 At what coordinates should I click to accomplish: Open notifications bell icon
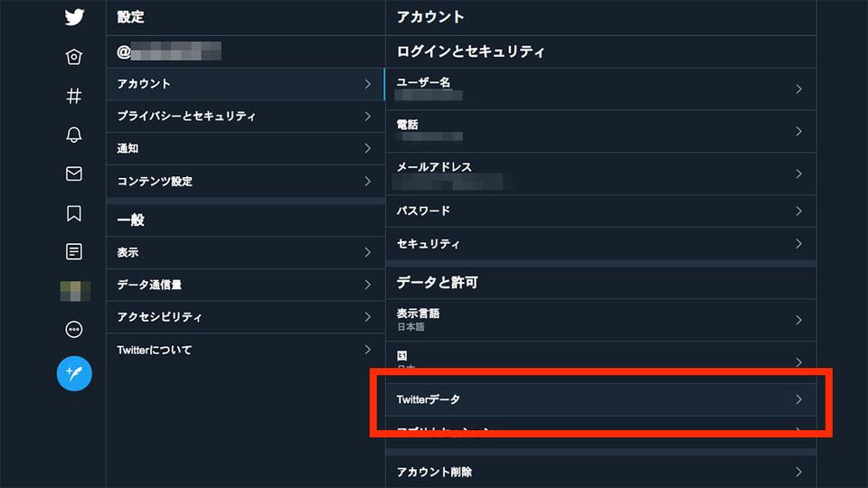[73, 135]
